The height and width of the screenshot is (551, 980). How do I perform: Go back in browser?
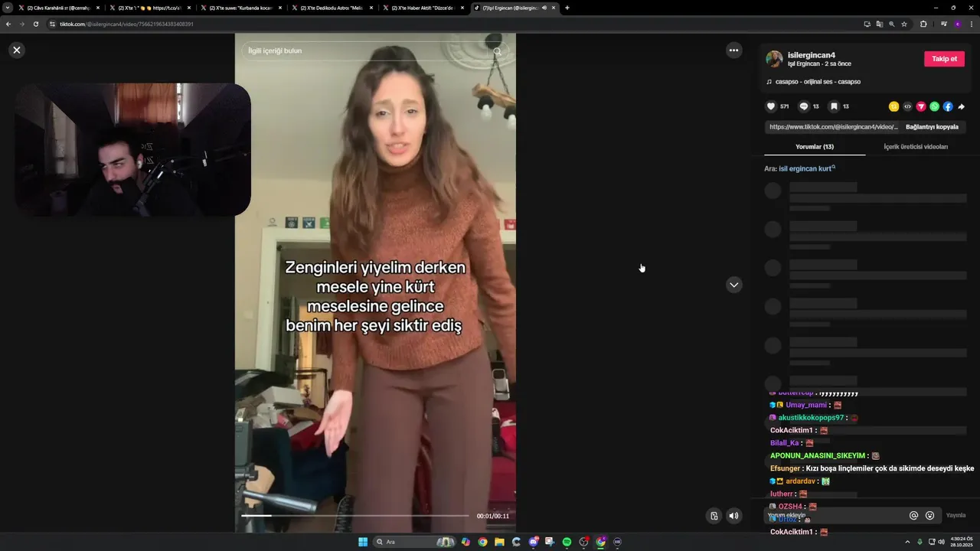[8, 24]
